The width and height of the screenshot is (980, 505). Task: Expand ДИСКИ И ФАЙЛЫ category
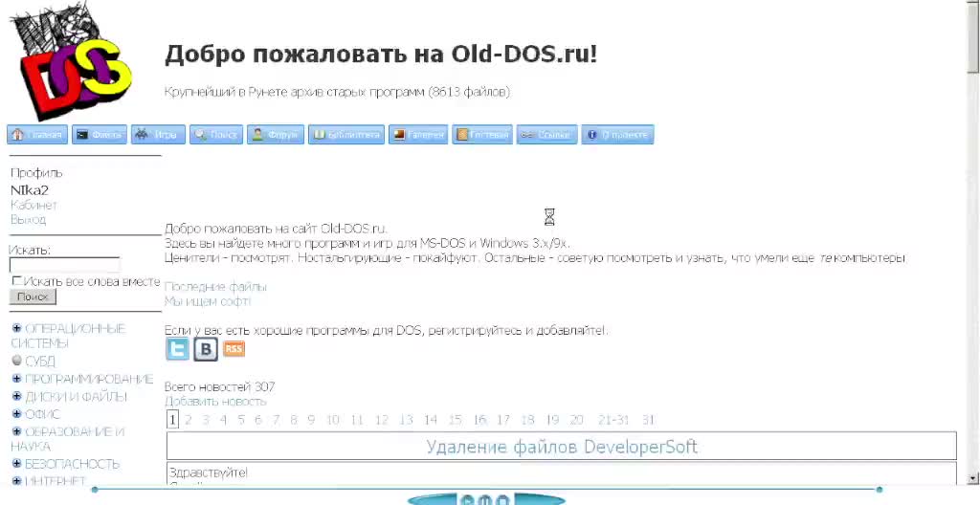click(x=16, y=396)
